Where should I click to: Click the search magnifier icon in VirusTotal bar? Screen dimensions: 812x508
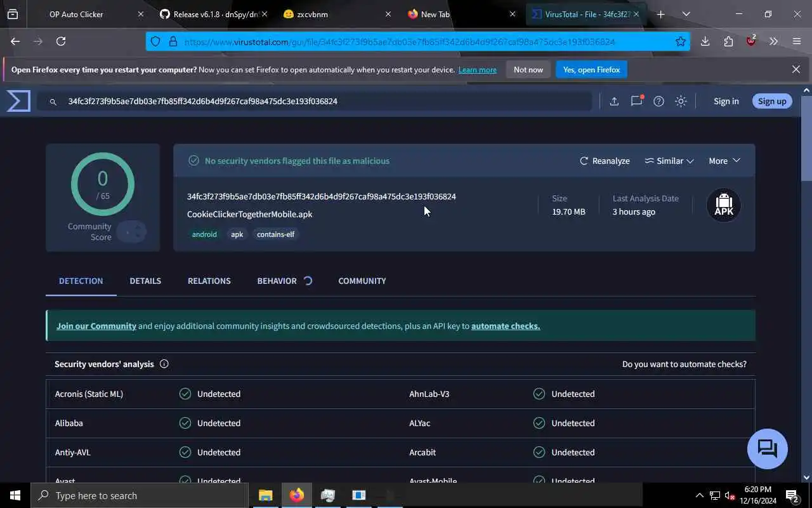(53, 102)
